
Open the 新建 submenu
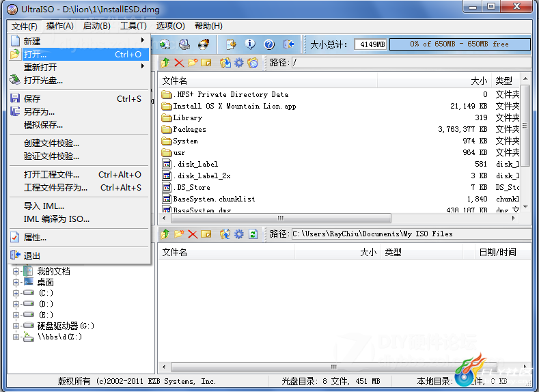(x=79, y=41)
